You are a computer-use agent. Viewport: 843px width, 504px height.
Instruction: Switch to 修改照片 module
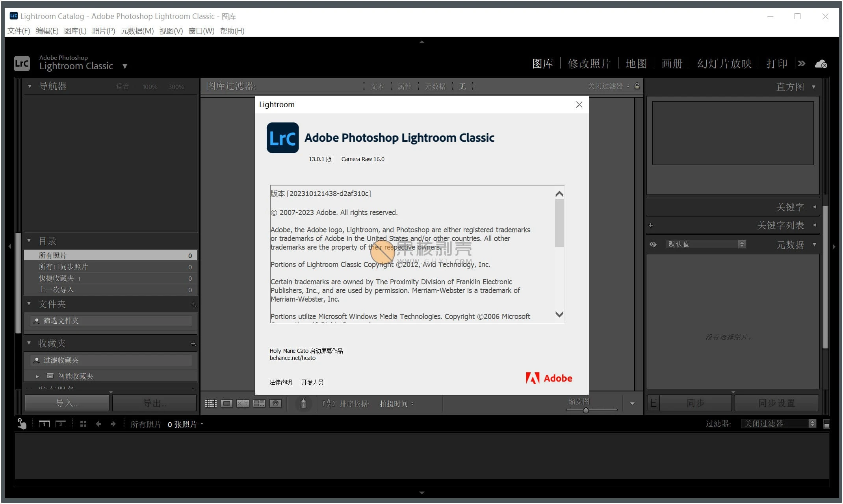589,63
